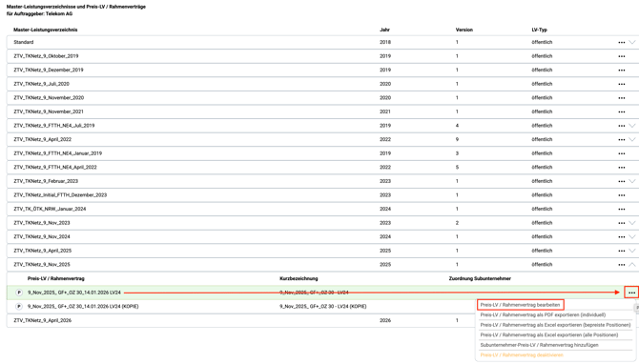Choose Excel exportieren (bepreiste Positionen)
The image size is (639, 364).
pos(555,325)
